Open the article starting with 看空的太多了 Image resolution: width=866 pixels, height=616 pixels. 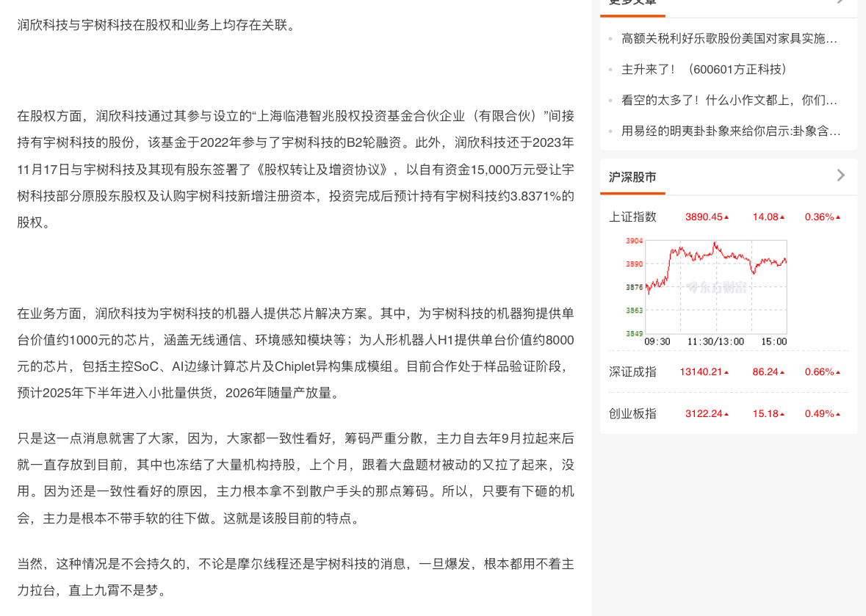click(x=729, y=101)
